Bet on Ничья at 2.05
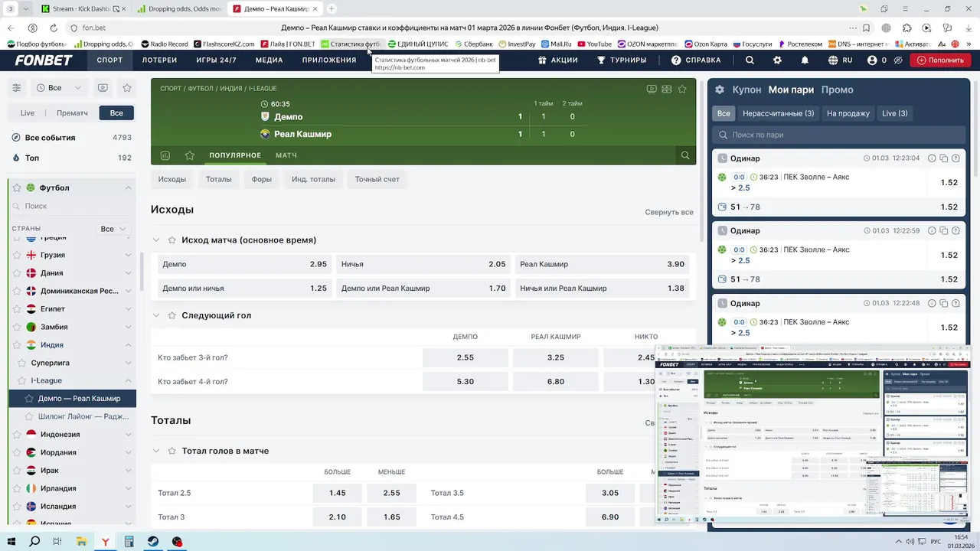 click(x=423, y=264)
